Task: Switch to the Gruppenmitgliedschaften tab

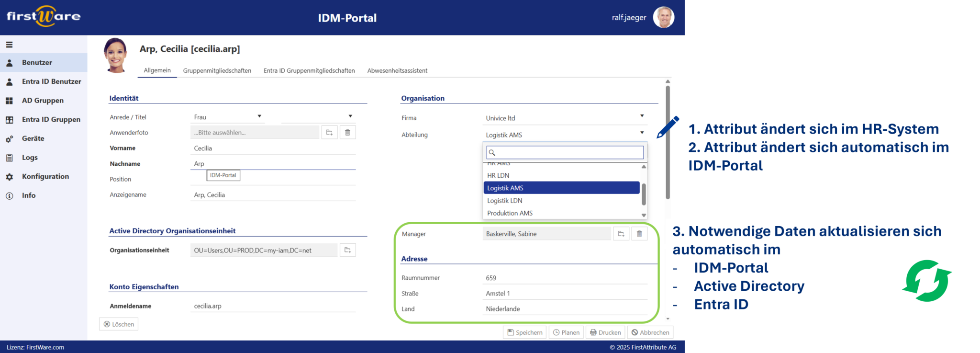Action: (217, 70)
